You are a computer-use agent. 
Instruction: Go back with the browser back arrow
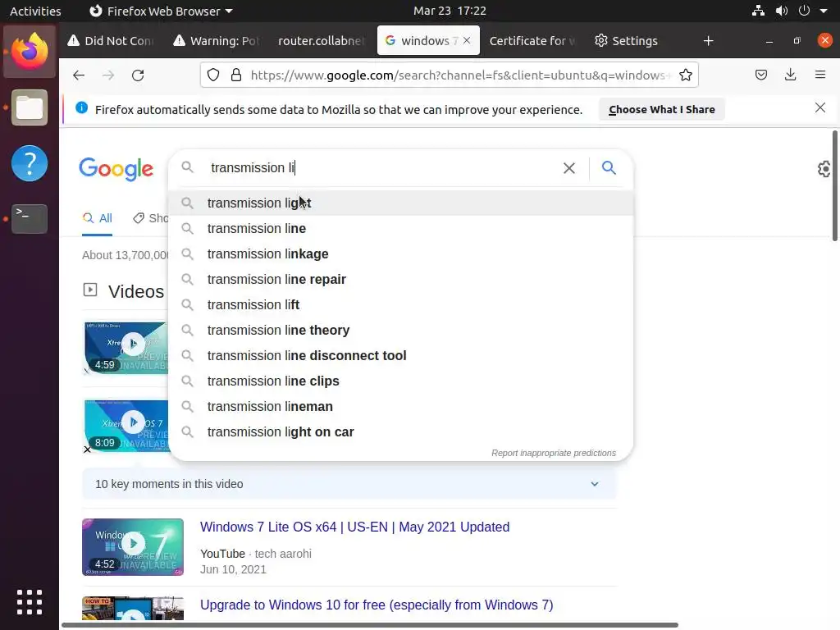coord(79,75)
